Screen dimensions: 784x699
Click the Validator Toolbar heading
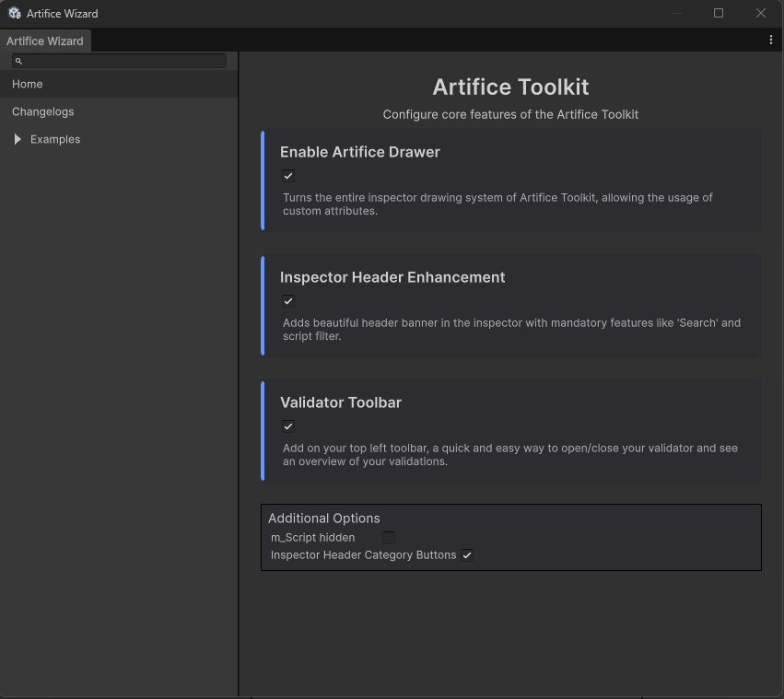(x=341, y=402)
